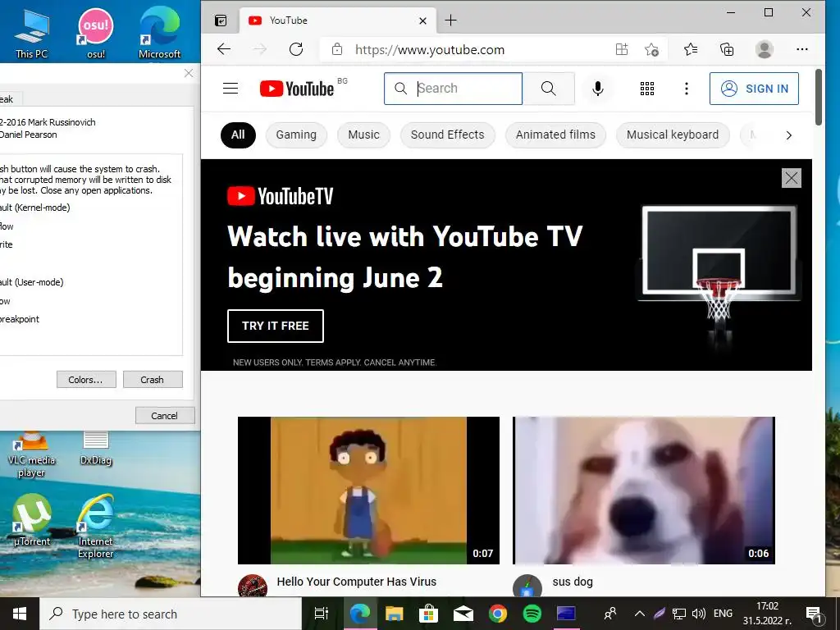Activate voice search microphone
The height and width of the screenshot is (630, 840).
(598, 89)
